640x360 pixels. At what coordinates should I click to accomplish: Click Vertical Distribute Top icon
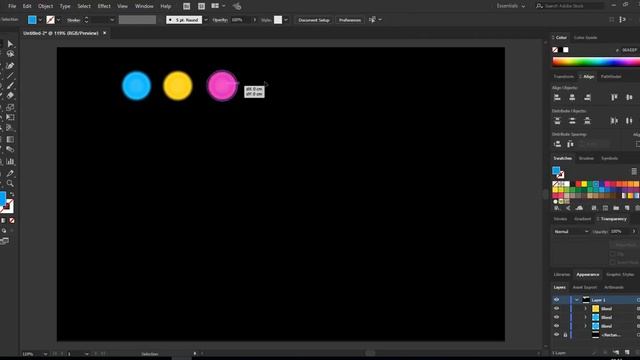click(x=557, y=120)
